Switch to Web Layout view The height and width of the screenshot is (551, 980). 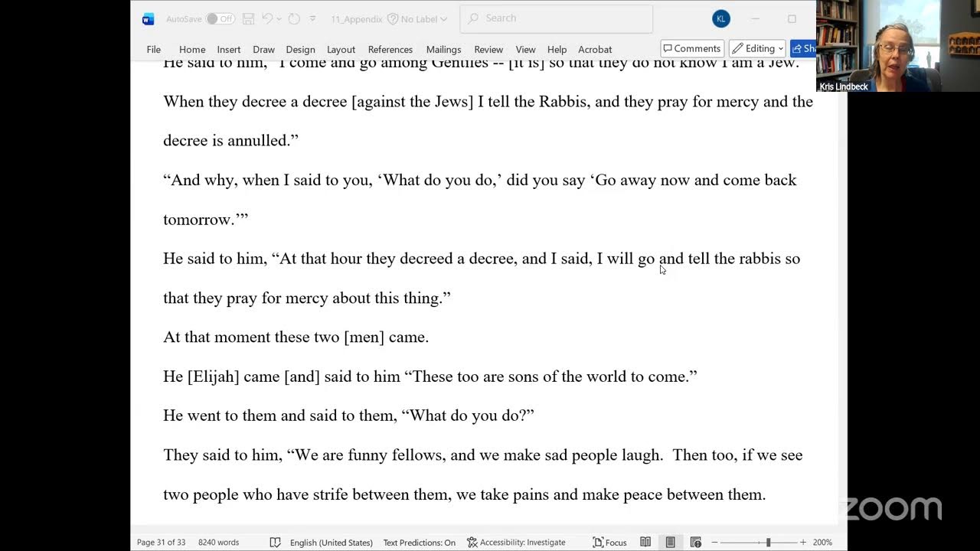click(696, 542)
